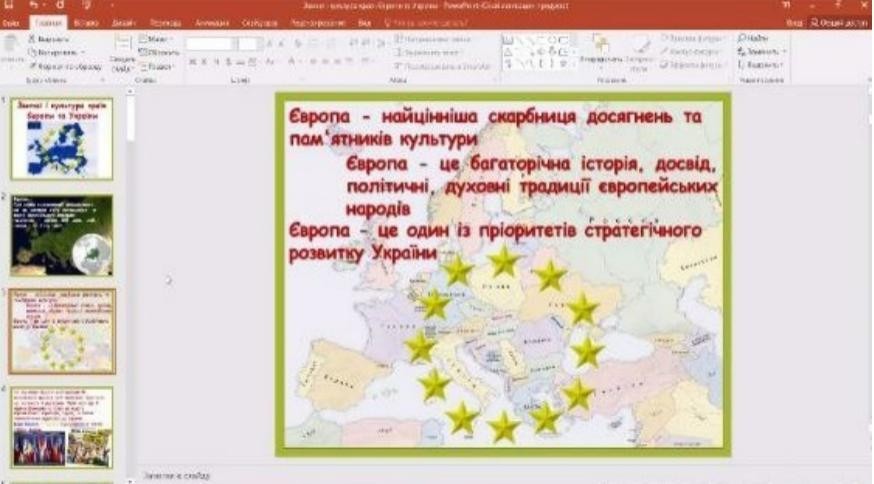
Task: Open the Файл tab
Action: 11,23
